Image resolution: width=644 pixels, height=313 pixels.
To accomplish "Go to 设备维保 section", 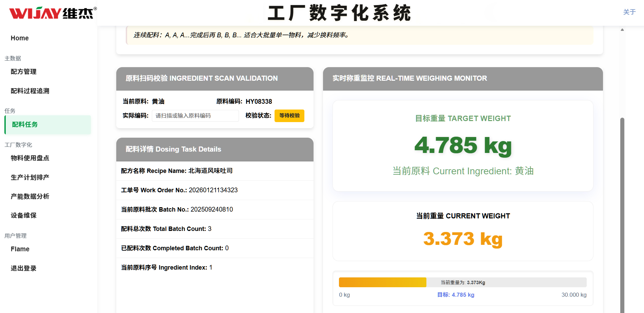I will point(23,215).
